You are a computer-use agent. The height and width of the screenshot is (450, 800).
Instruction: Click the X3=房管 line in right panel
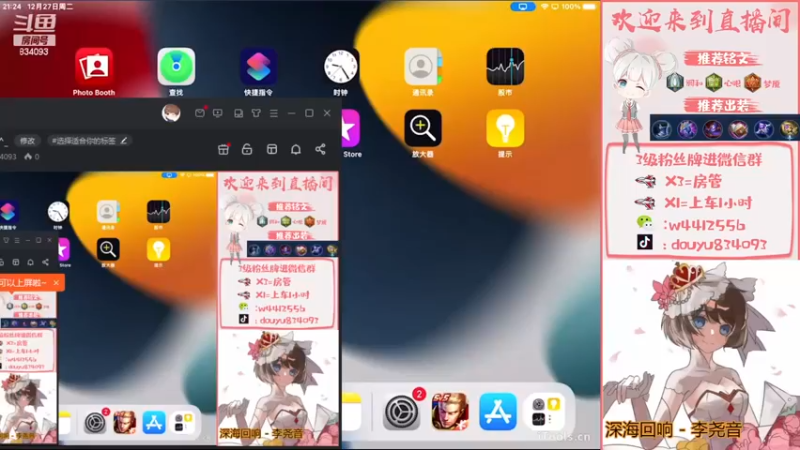pyautogui.click(x=693, y=182)
